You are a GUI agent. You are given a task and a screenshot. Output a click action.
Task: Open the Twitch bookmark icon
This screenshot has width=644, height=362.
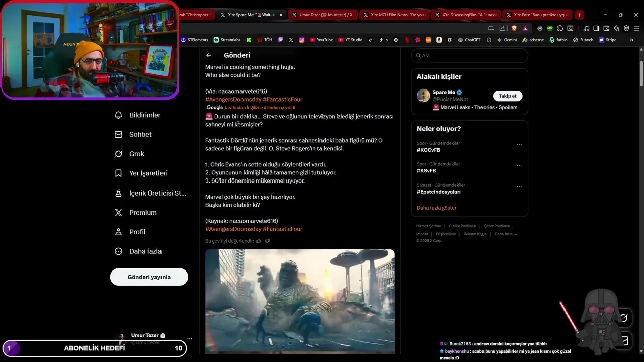tap(280, 40)
